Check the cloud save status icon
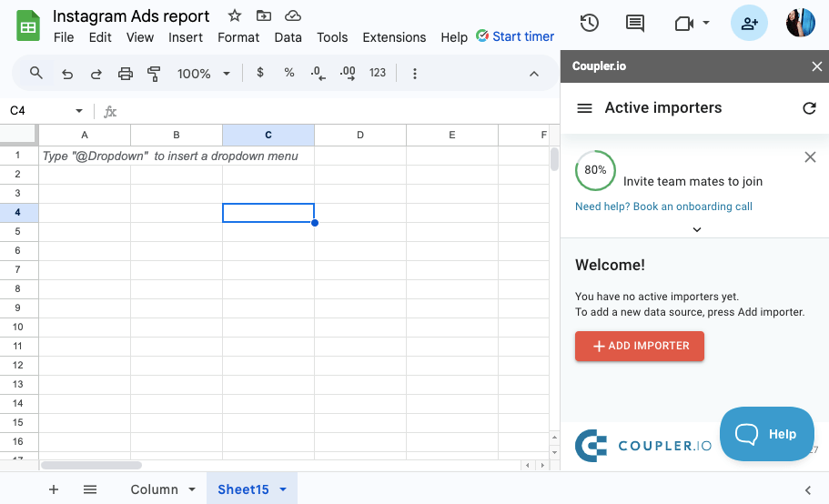Screen dimensions: 829x504 [x=292, y=15]
